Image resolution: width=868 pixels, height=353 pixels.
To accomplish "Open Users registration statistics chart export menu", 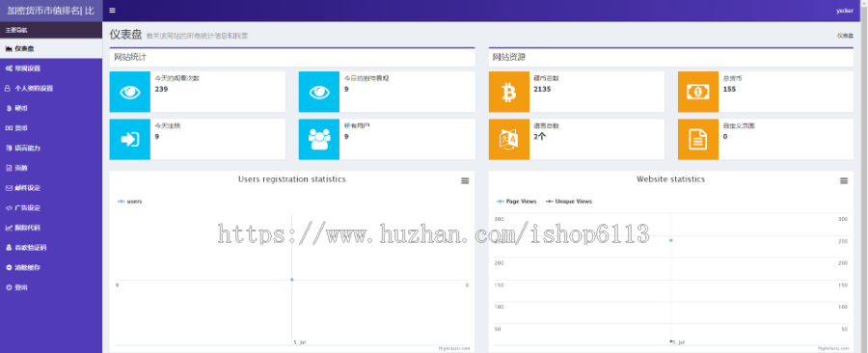I will (x=465, y=181).
